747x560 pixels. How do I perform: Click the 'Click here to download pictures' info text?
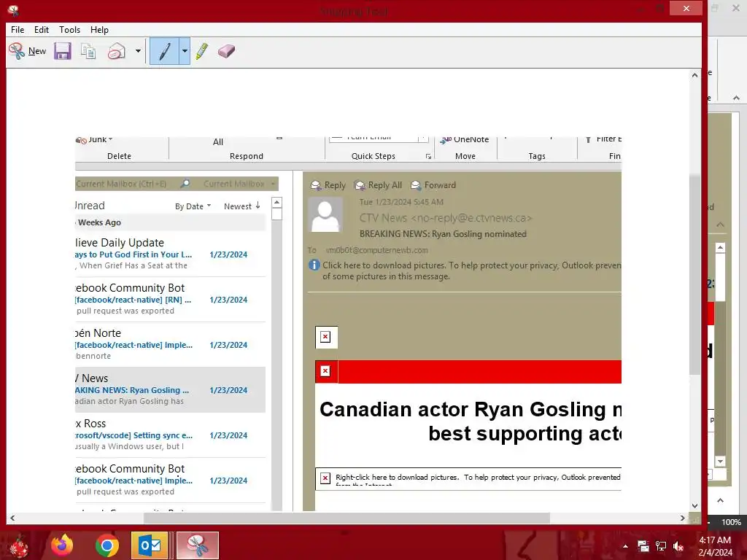[472, 271]
